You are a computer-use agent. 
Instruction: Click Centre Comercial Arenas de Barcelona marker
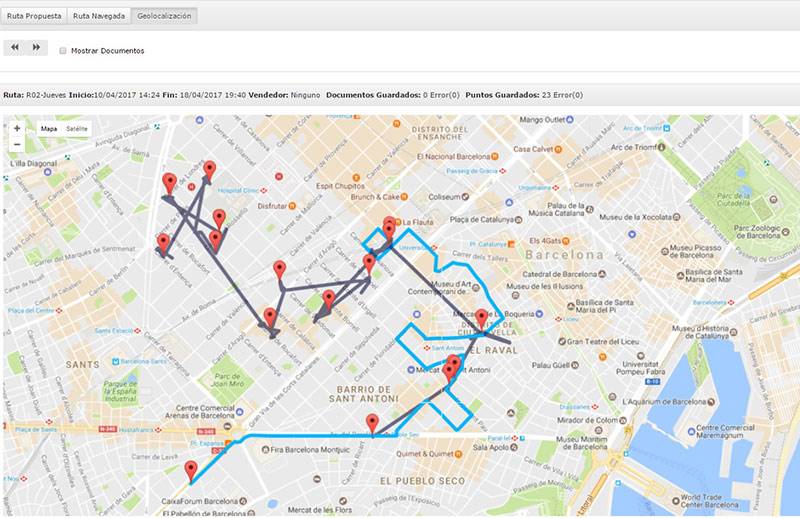point(240,411)
